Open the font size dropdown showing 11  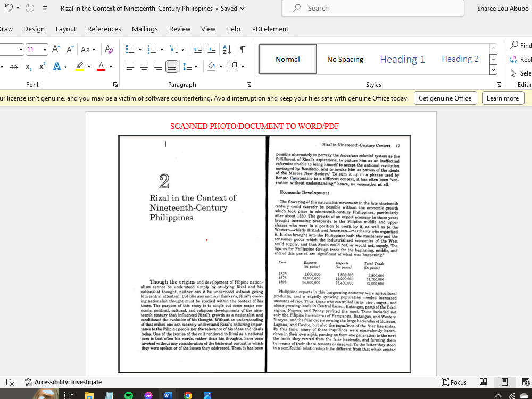point(45,49)
